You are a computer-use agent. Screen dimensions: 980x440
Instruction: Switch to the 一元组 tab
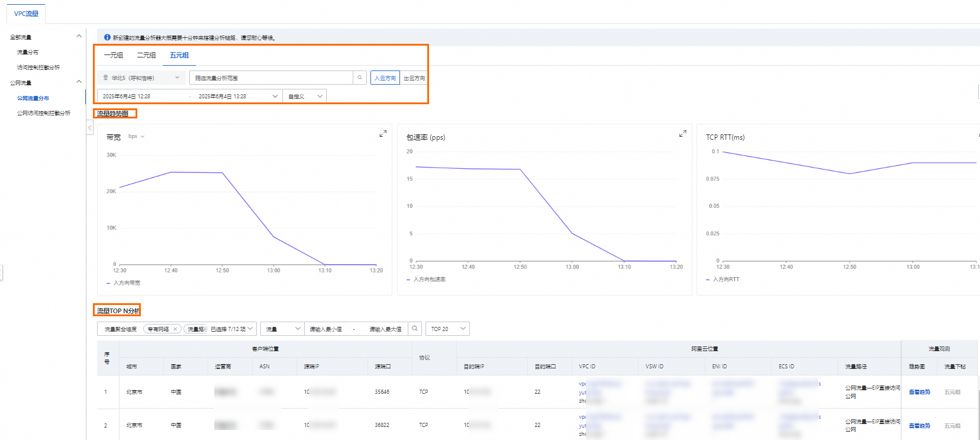pyautogui.click(x=114, y=55)
